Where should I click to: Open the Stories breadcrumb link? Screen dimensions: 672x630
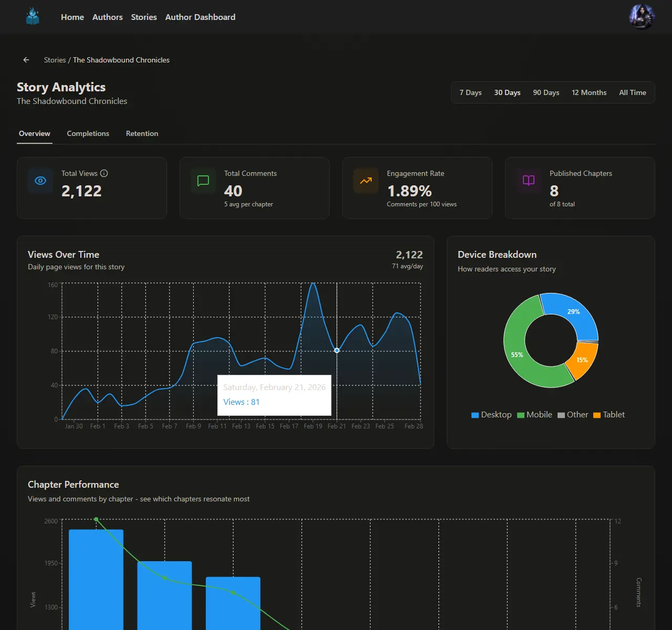[x=55, y=60]
